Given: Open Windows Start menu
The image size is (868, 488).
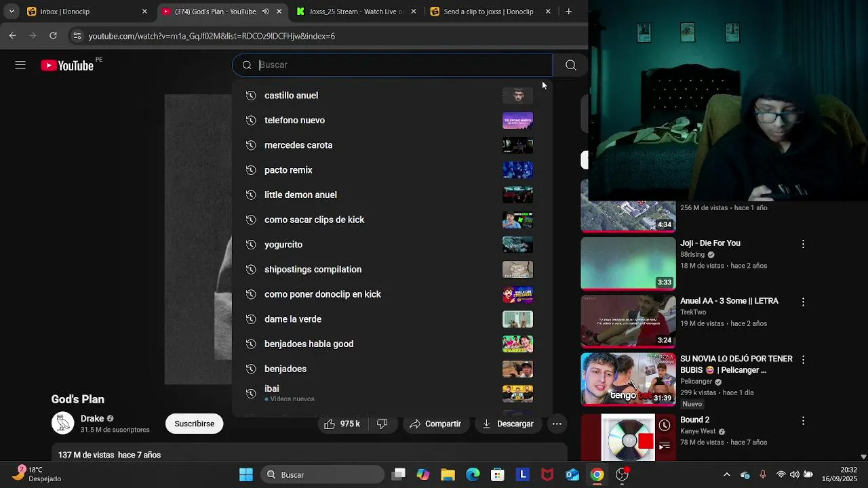Looking at the screenshot, I should tap(246, 474).
